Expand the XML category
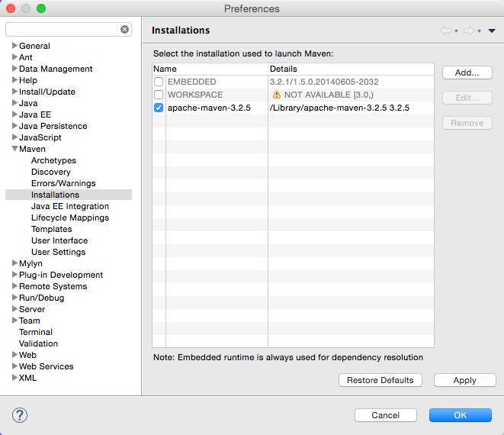The width and height of the screenshot is (504, 435). [14, 378]
